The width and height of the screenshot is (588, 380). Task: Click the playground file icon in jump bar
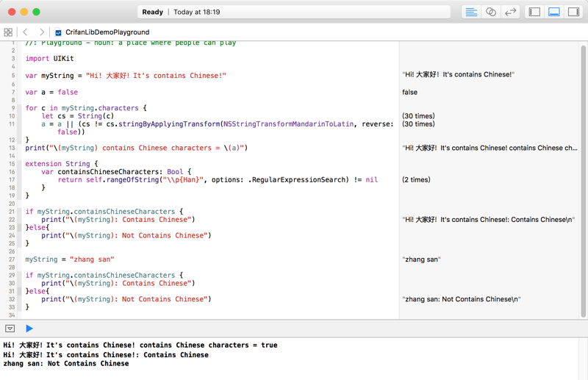(59, 32)
